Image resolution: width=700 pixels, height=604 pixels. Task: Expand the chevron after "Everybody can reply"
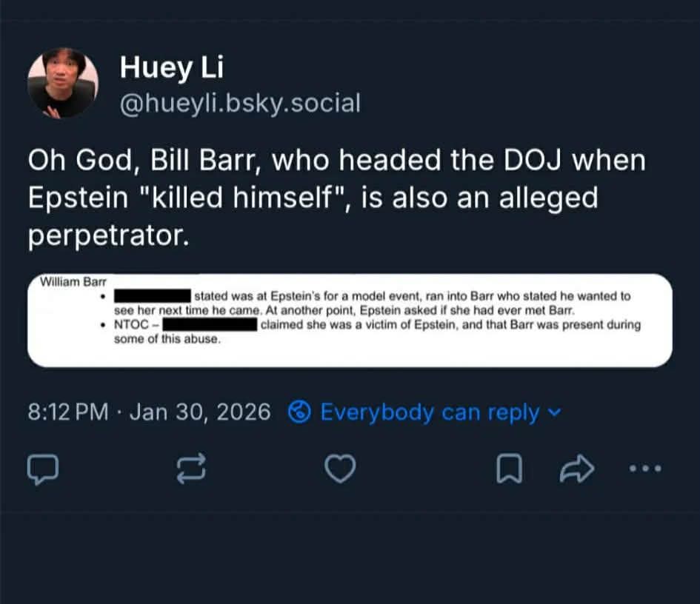[x=555, y=412]
